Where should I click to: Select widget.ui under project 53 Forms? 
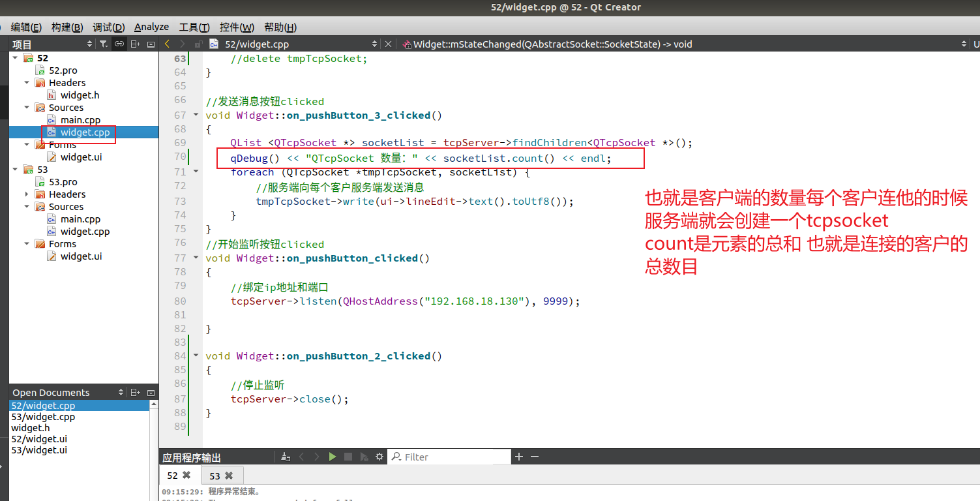pyautogui.click(x=81, y=256)
